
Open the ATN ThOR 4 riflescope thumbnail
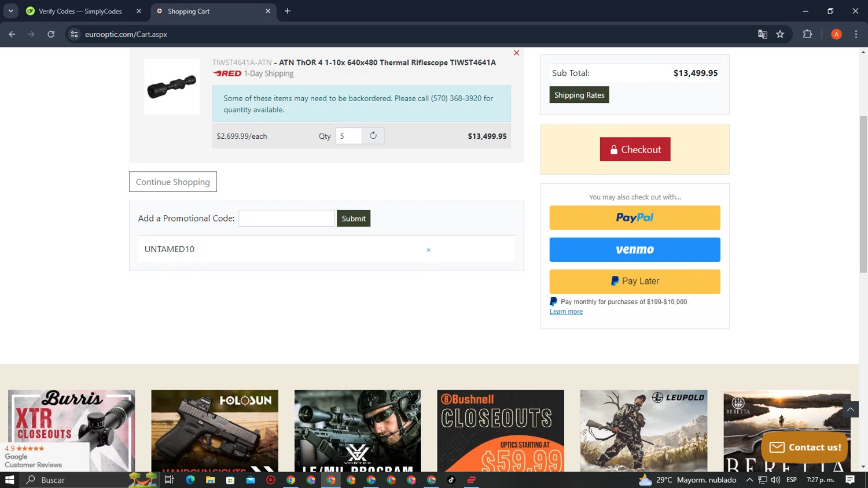click(172, 87)
